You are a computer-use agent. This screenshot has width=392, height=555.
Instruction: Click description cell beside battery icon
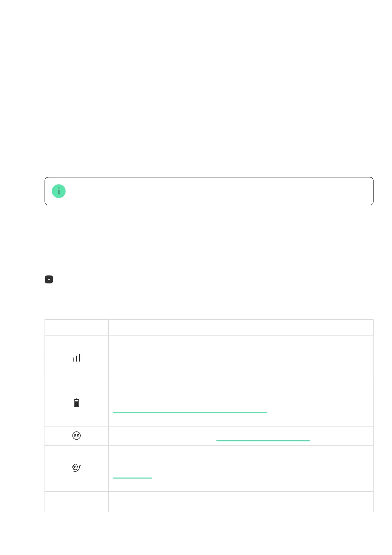tap(241, 403)
